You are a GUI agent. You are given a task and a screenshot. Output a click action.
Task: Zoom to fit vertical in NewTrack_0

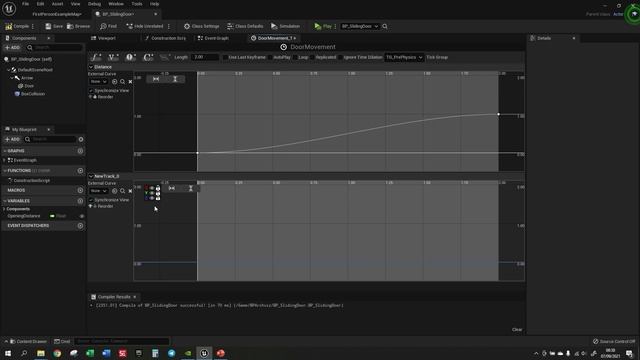coord(191,188)
